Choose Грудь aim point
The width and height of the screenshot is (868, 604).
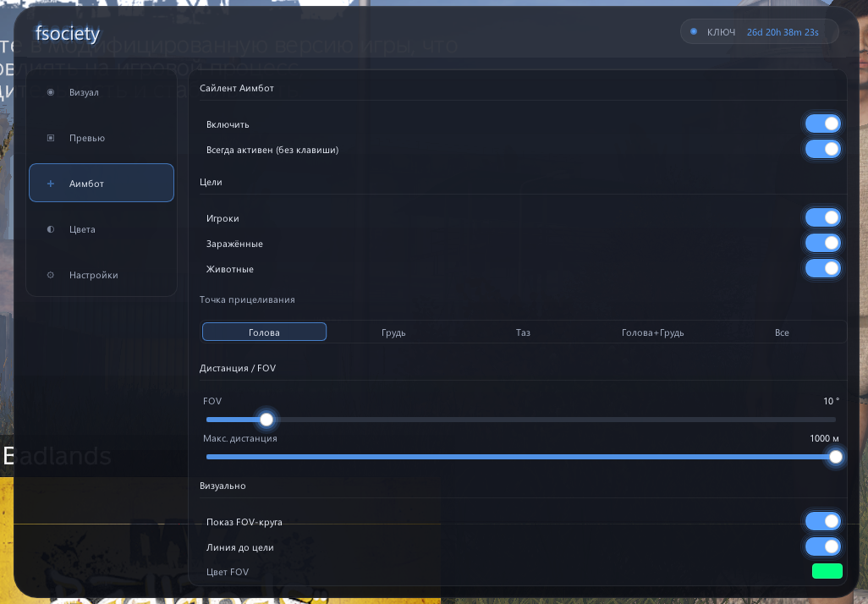coord(393,332)
